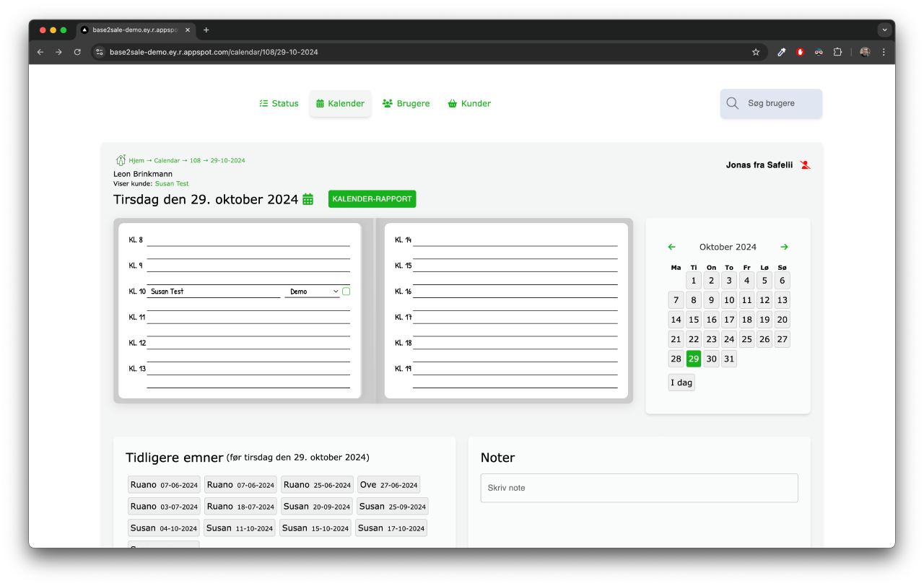Open the browser extensions puzzle icon
The width and height of the screenshot is (924, 586).
837,52
